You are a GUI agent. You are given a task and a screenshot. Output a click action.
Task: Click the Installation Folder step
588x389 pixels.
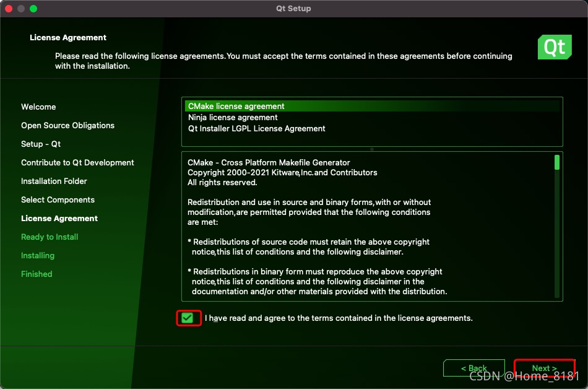point(54,181)
